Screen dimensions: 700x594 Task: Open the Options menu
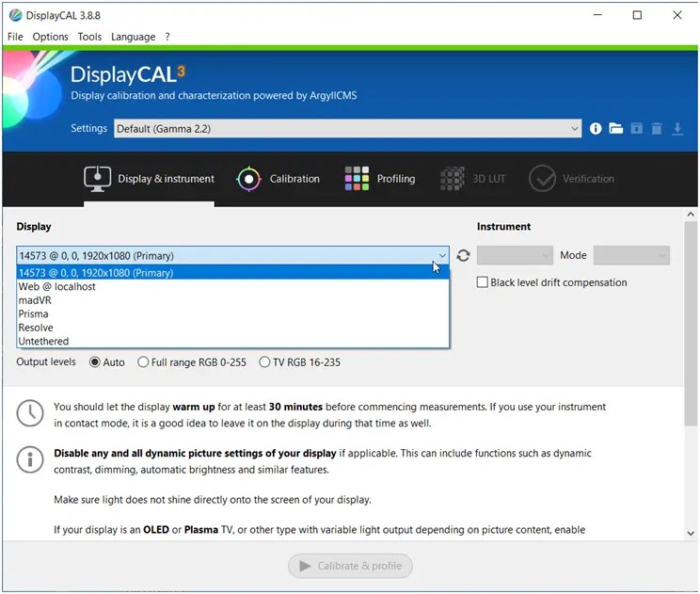[50, 37]
